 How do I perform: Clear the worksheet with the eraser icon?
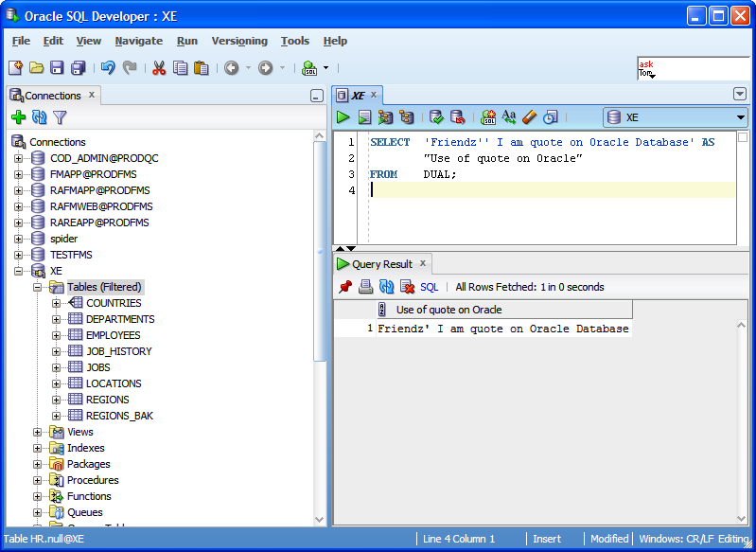(x=529, y=117)
